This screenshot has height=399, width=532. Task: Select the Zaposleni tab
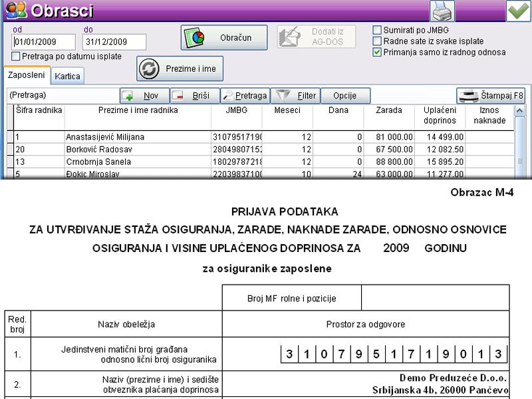(26, 76)
